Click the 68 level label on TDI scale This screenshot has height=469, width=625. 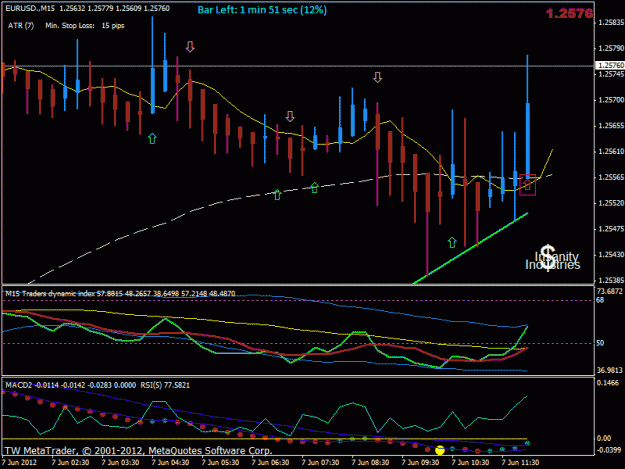point(600,300)
